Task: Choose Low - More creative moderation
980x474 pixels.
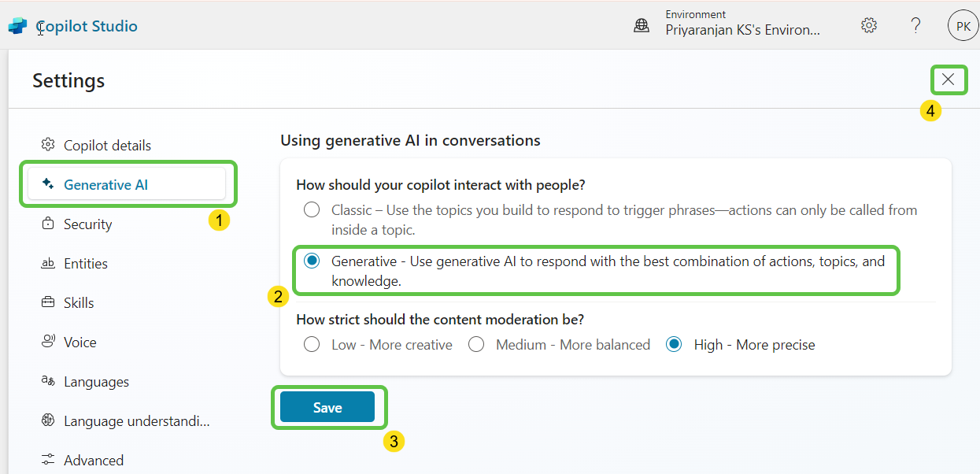Action: point(312,344)
